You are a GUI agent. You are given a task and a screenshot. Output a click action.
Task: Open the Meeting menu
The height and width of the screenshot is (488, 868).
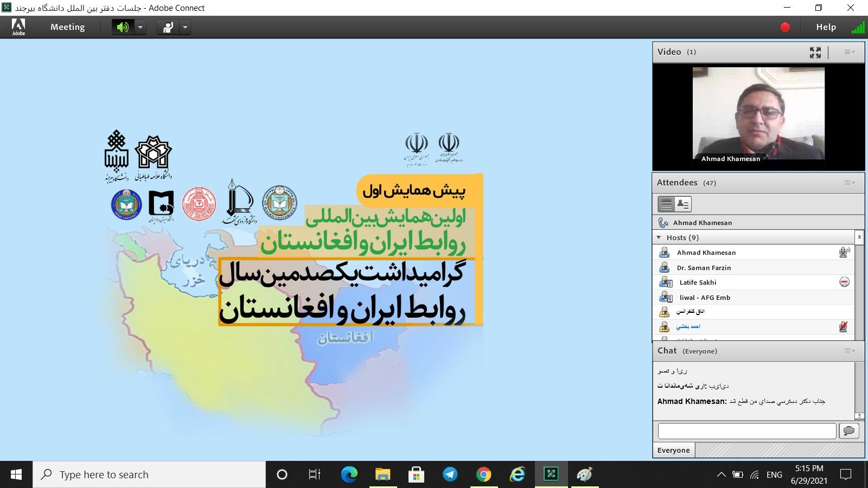click(x=67, y=27)
